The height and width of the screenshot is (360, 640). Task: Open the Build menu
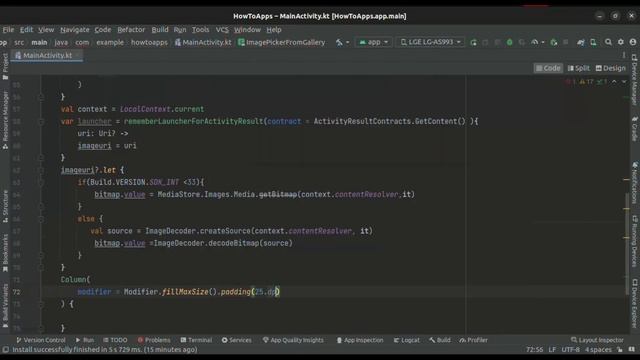click(x=160, y=29)
